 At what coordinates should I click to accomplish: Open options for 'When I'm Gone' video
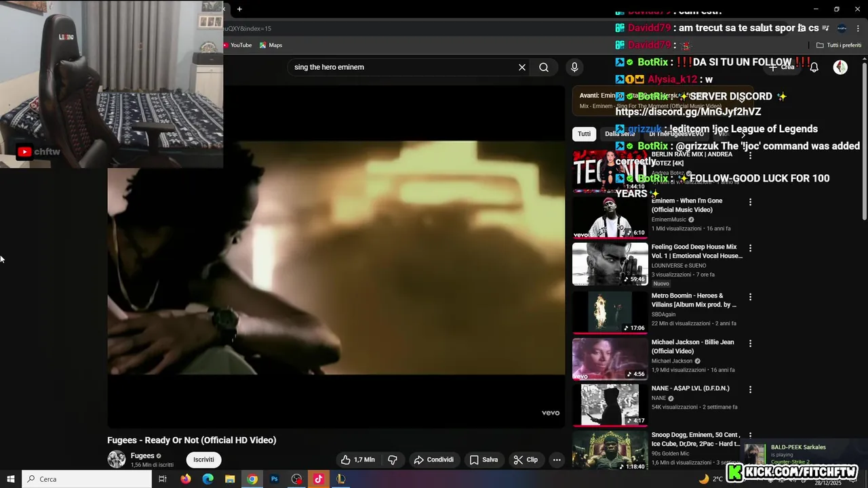(750, 202)
